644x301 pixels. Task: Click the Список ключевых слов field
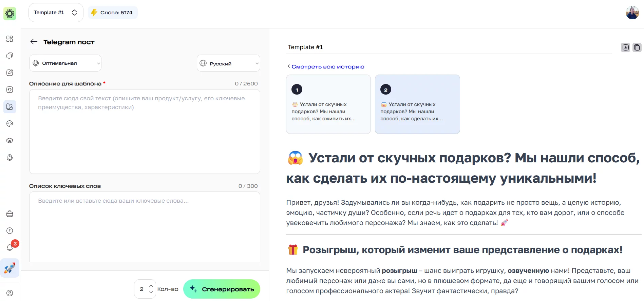click(x=145, y=226)
